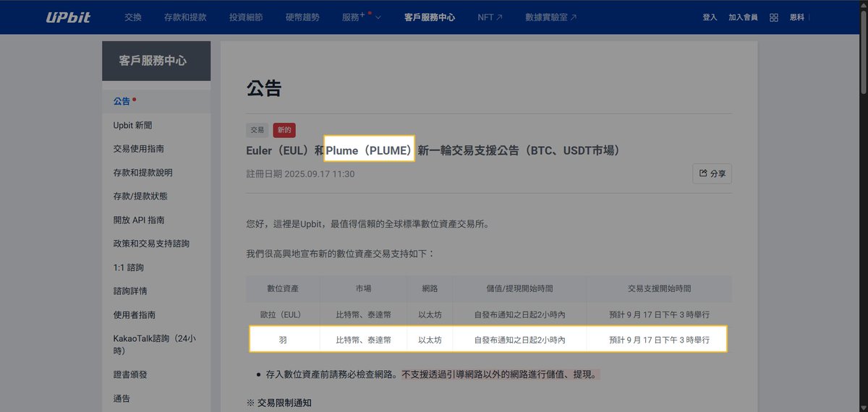
Task: Click the 市場 column header
Action: pyautogui.click(x=363, y=288)
